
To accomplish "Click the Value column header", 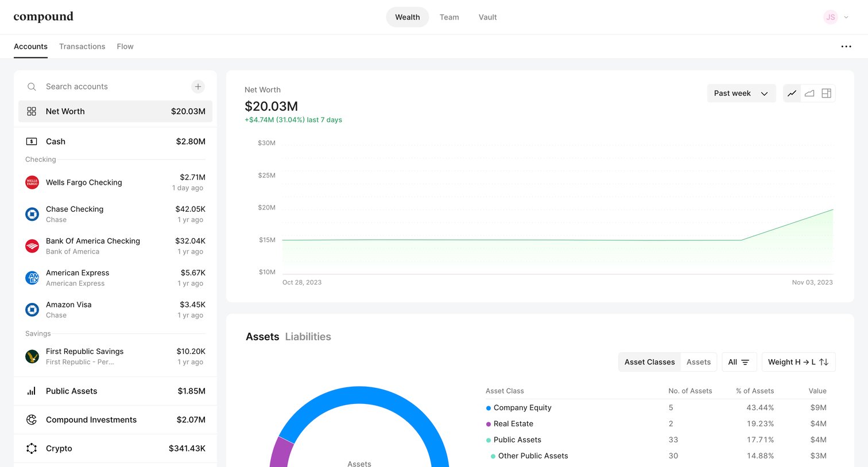I will click(817, 391).
